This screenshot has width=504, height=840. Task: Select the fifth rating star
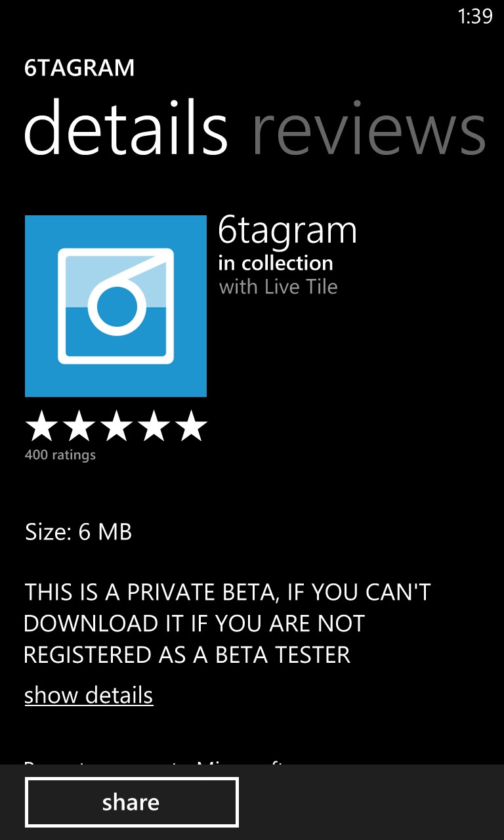coord(192,427)
